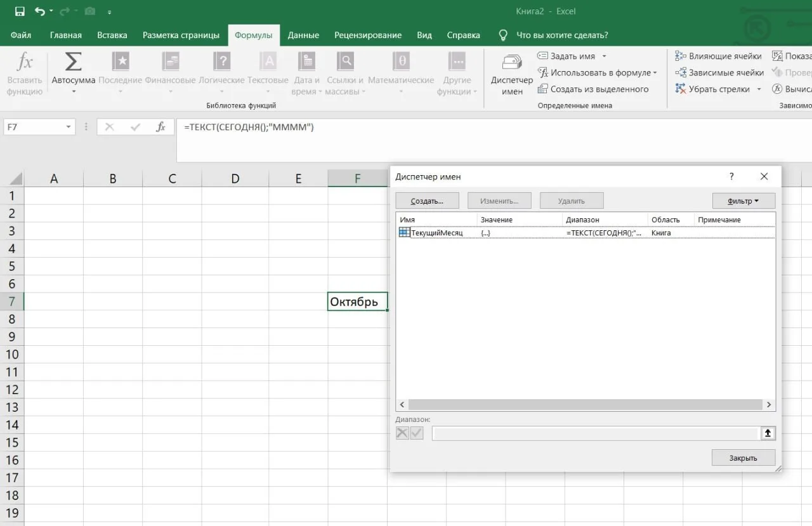The height and width of the screenshot is (526, 812).
Task: Expand the Name Box dropdown arrow
Action: point(69,127)
